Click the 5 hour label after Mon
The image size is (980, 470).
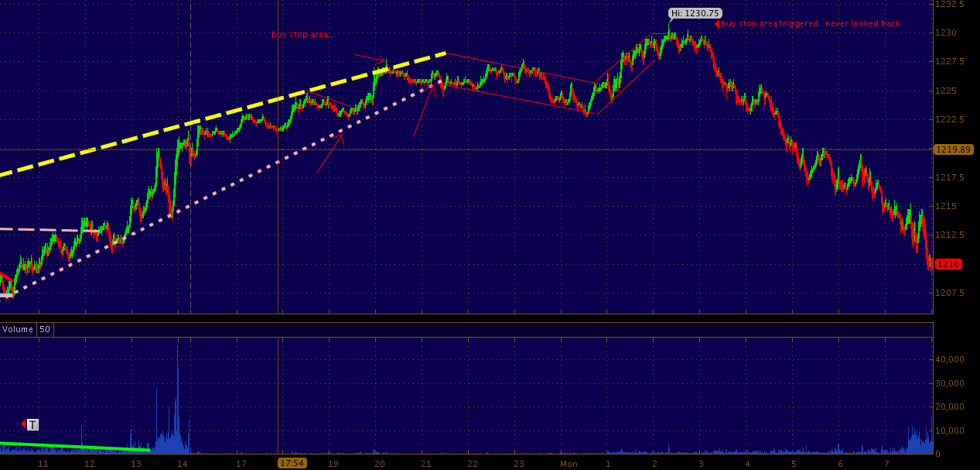[794, 464]
